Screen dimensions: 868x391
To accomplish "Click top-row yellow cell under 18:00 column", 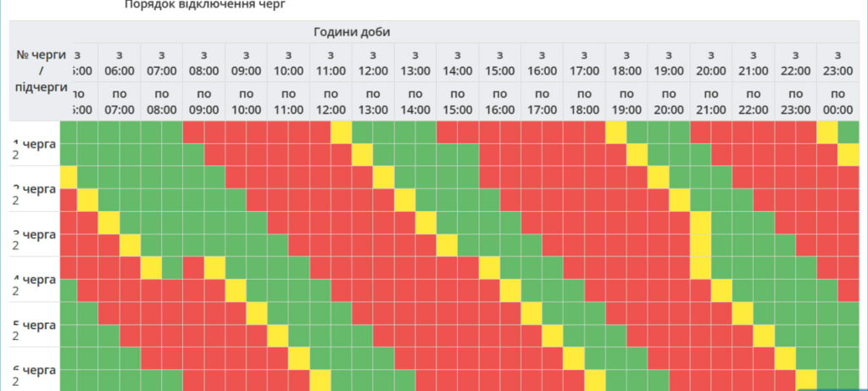I will pos(616,132).
